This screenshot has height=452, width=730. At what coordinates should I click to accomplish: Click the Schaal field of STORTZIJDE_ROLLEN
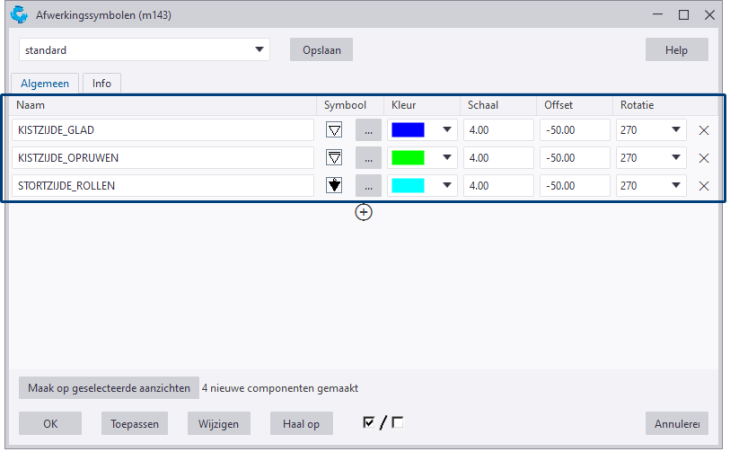pos(498,186)
